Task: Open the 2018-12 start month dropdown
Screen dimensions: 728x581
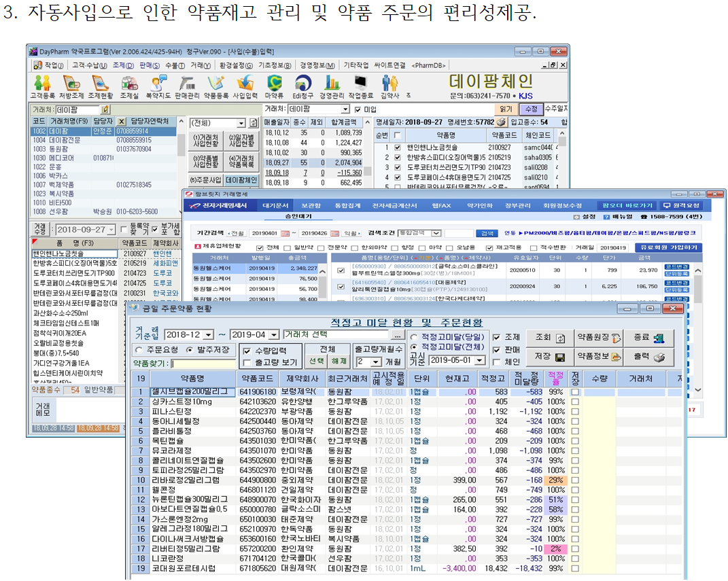Action: tap(209, 335)
